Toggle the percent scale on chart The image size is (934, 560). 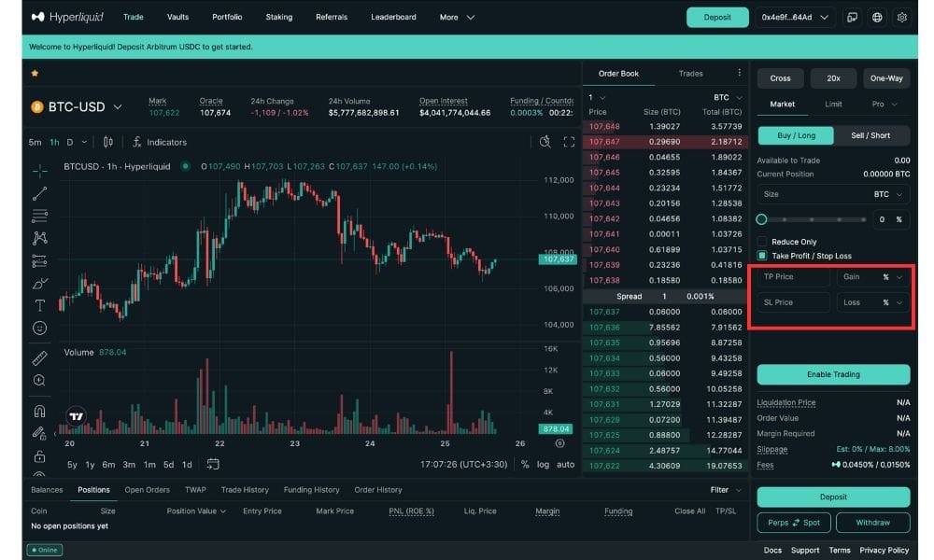tap(525, 464)
